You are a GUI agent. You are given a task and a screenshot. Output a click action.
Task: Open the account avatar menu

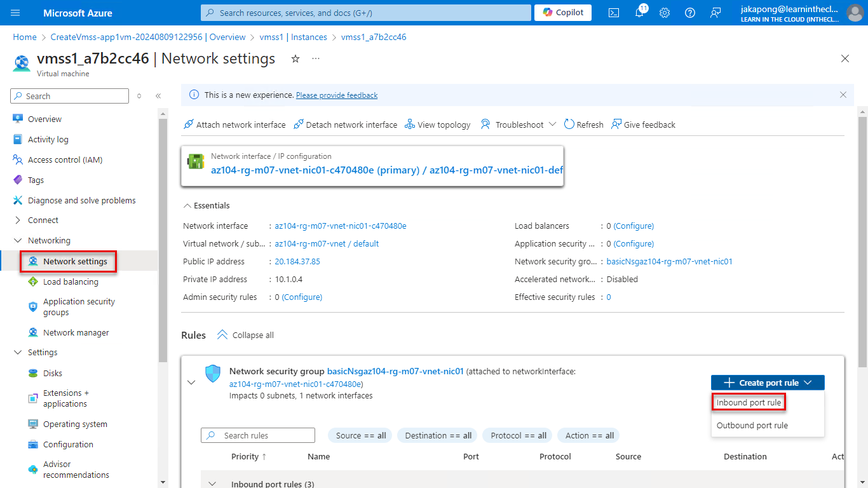click(x=855, y=13)
